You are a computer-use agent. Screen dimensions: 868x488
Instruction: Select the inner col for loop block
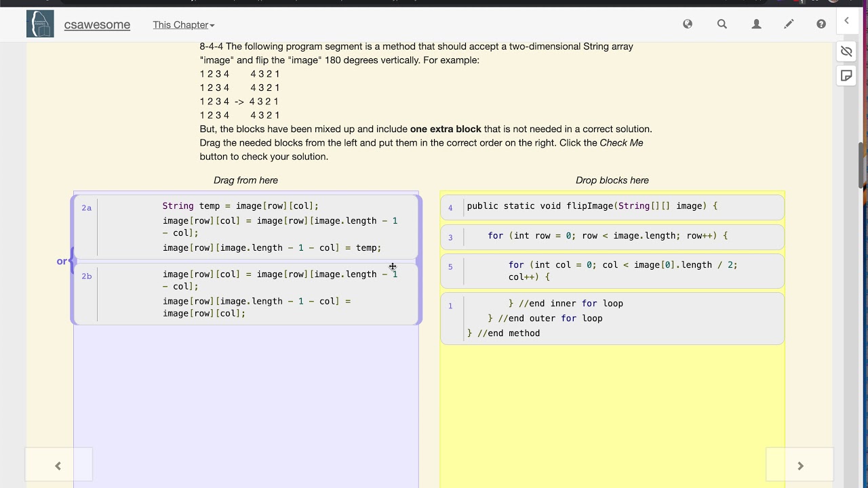(x=612, y=271)
